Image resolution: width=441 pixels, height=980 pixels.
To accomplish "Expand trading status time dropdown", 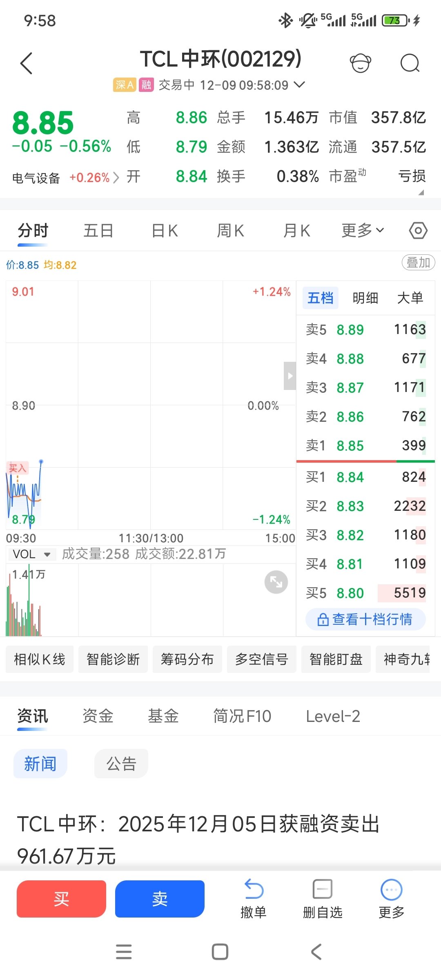I will 299,85.
